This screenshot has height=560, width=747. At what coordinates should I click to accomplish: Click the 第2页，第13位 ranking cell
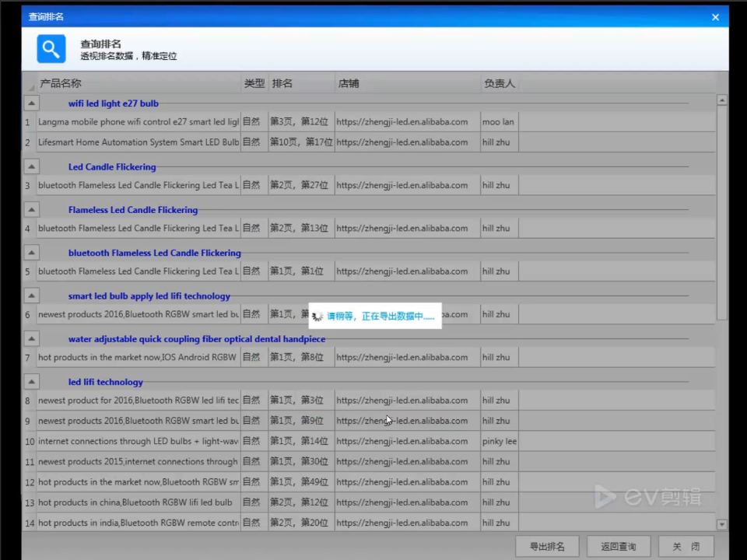click(x=302, y=228)
